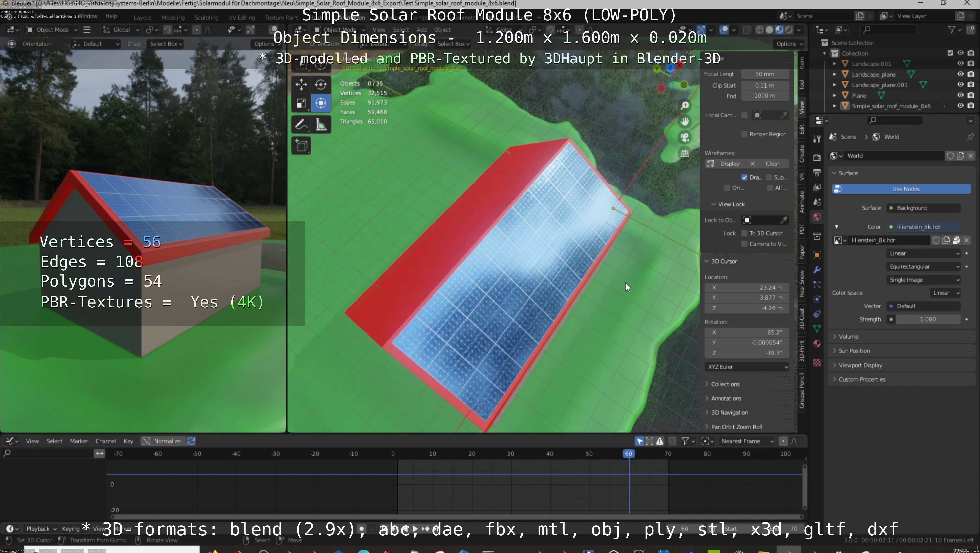The image size is (980, 553).
Task: Open the Single Image source dropdown
Action: click(x=924, y=280)
